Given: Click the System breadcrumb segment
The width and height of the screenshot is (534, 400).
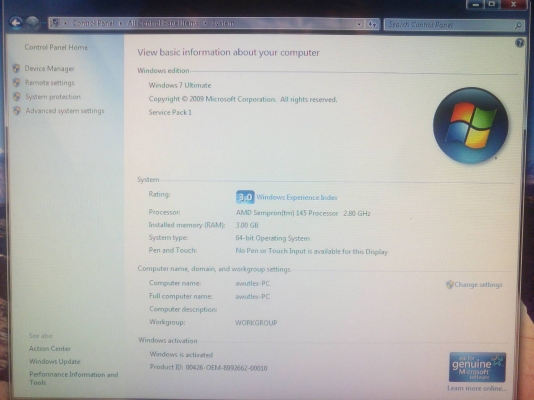Looking at the screenshot, I should 223,23.
